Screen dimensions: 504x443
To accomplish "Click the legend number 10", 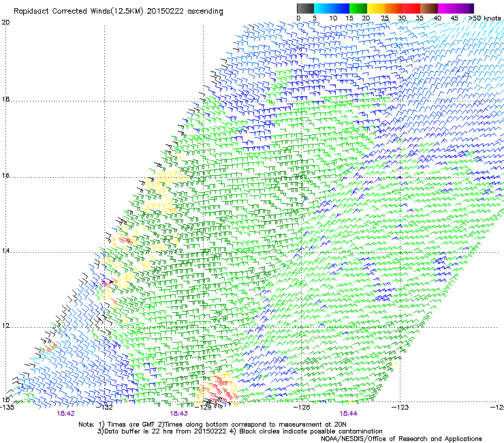I will click(333, 18).
